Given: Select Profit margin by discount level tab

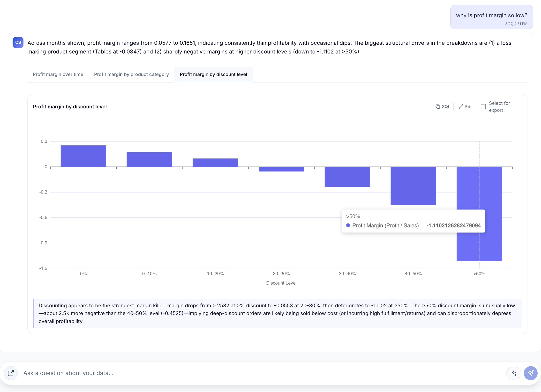Looking at the screenshot, I should point(213,74).
